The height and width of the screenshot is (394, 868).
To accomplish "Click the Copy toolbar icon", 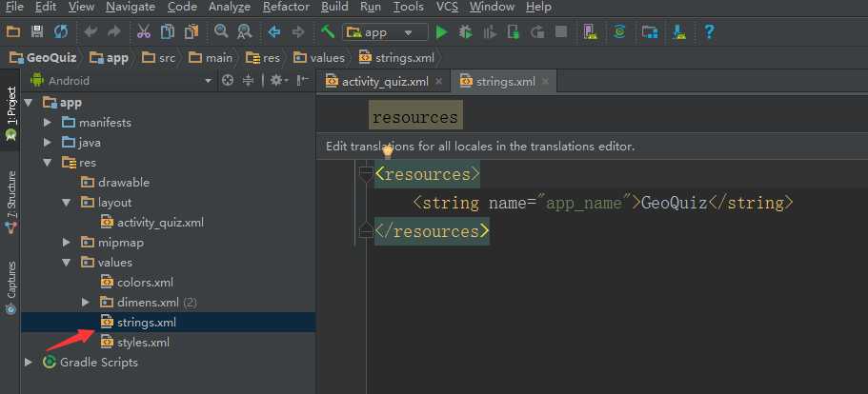I will point(167,32).
